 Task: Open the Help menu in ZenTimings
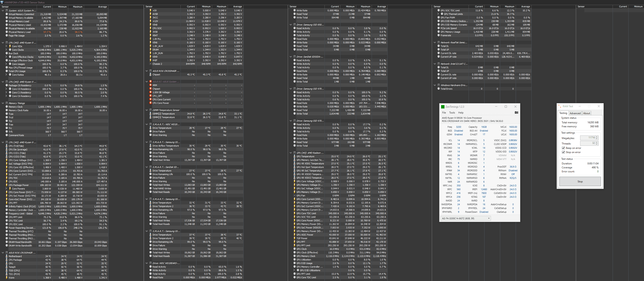(x=461, y=113)
